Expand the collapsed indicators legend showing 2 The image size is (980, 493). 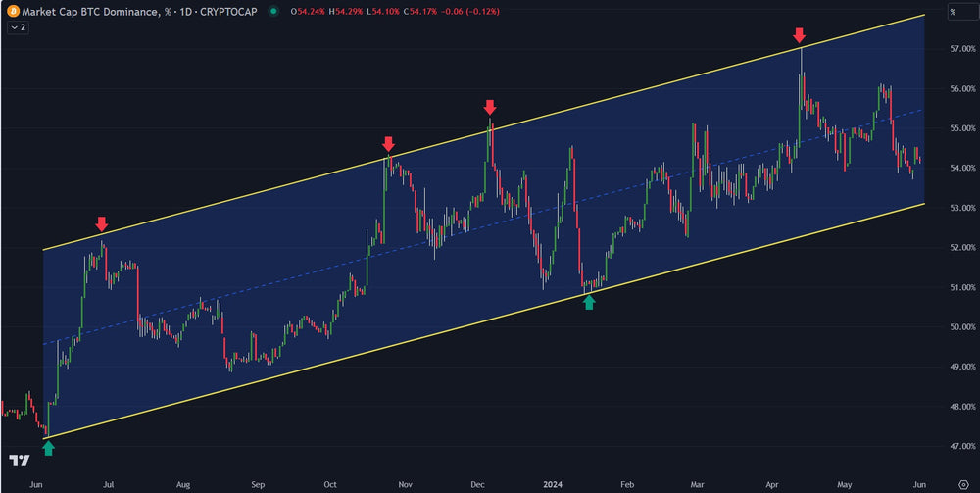click(x=17, y=28)
